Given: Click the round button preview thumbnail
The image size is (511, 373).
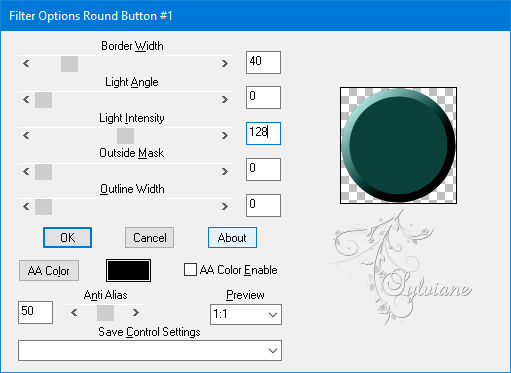Looking at the screenshot, I should tap(398, 145).
